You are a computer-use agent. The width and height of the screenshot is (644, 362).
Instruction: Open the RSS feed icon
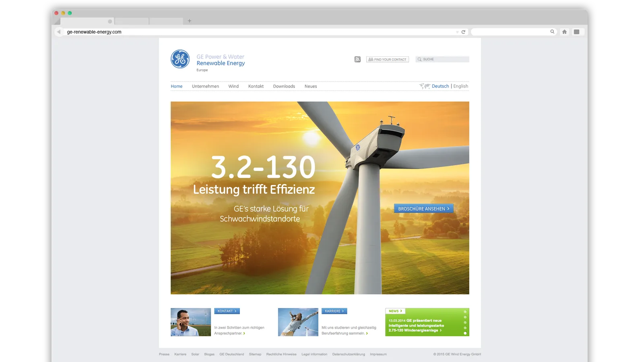pyautogui.click(x=357, y=60)
